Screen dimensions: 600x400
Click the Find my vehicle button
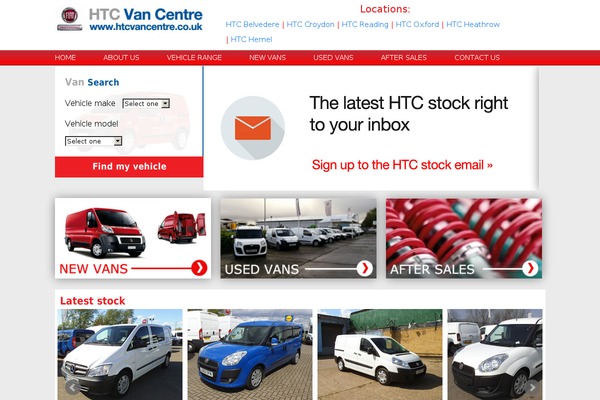pyautogui.click(x=129, y=167)
